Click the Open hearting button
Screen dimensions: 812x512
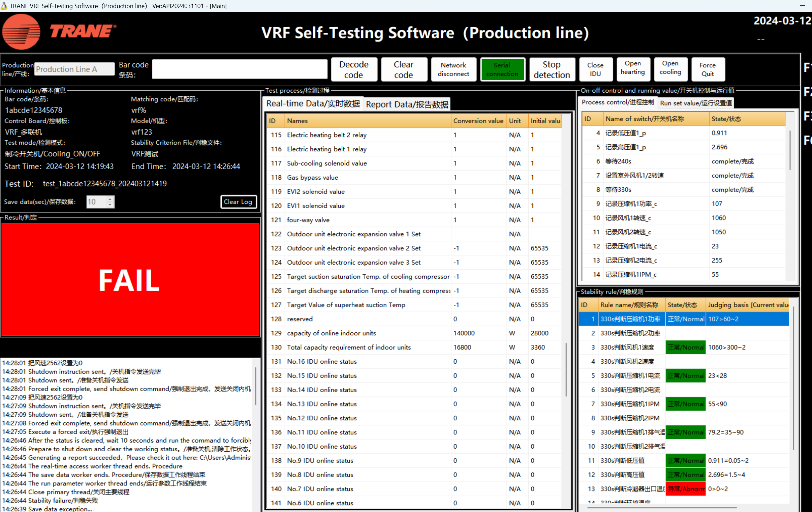click(x=633, y=69)
